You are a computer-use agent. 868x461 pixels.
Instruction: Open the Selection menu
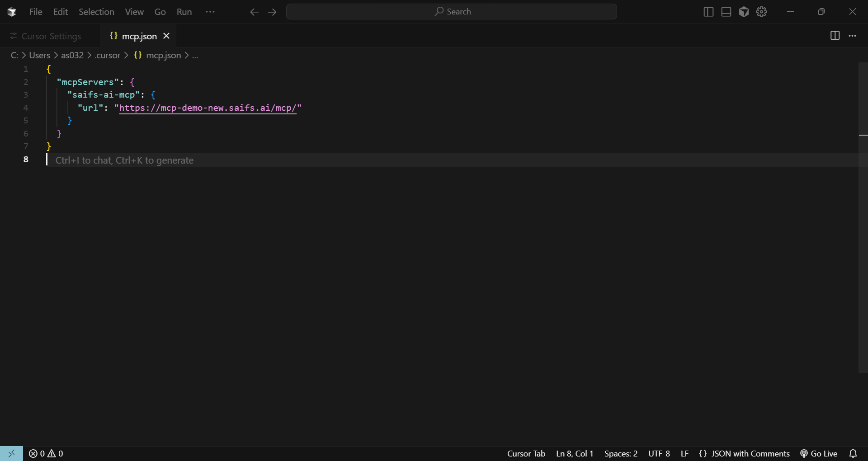(x=96, y=12)
